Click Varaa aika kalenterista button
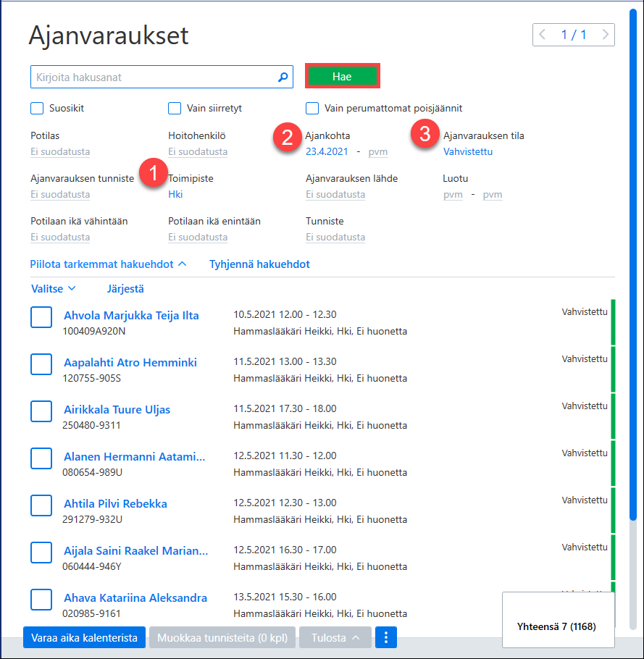 pyautogui.click(x=84, y=637)
